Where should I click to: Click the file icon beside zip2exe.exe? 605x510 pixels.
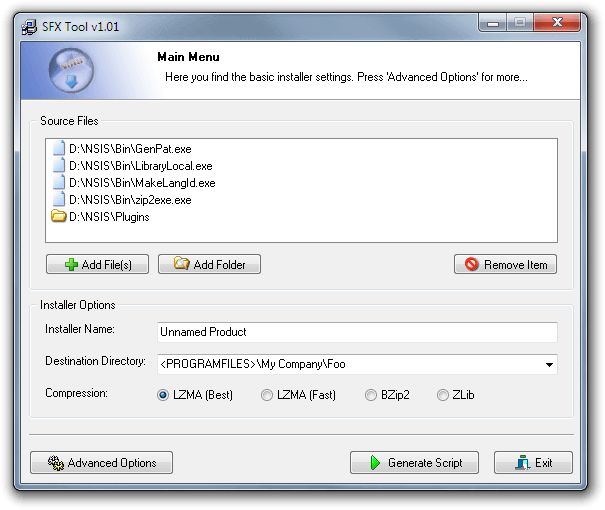[x=59, y=200]
